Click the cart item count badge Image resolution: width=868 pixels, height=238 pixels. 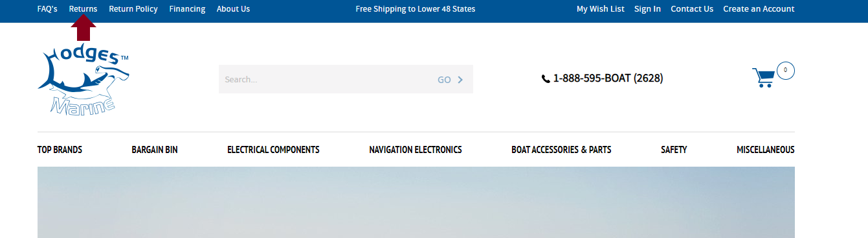pos(785,70)
